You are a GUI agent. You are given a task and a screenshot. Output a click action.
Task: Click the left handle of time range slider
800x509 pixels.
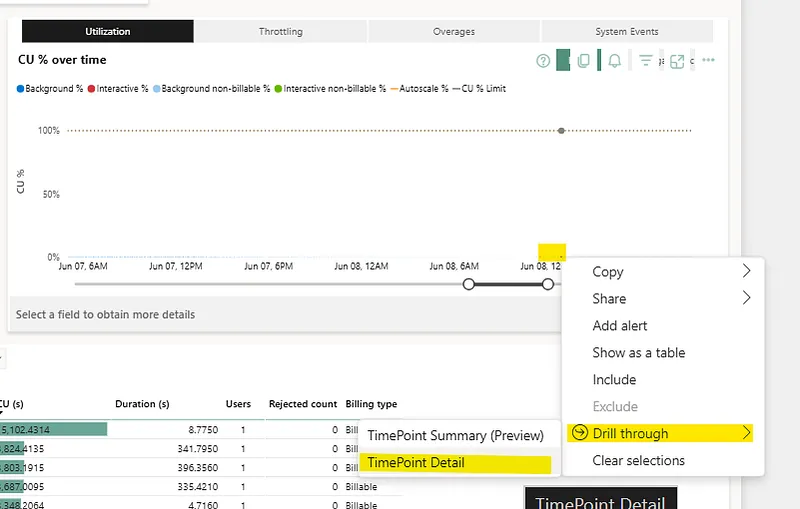pyautogui.click(x=468, y=284)
